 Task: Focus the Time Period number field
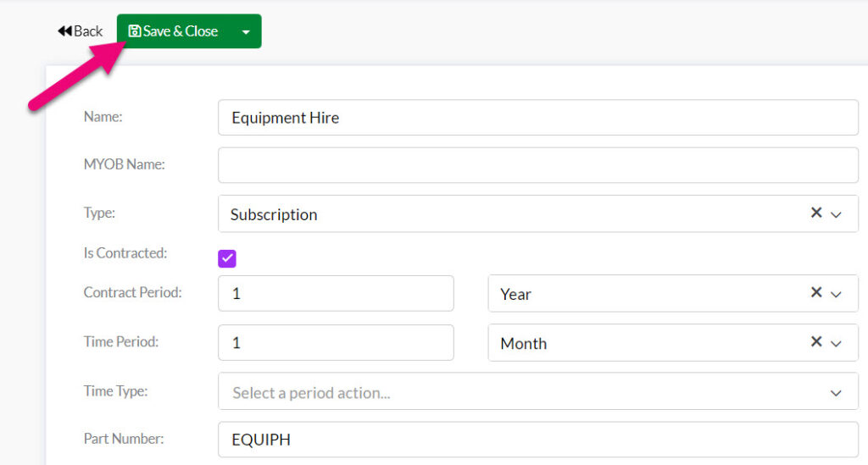[336, 342]
